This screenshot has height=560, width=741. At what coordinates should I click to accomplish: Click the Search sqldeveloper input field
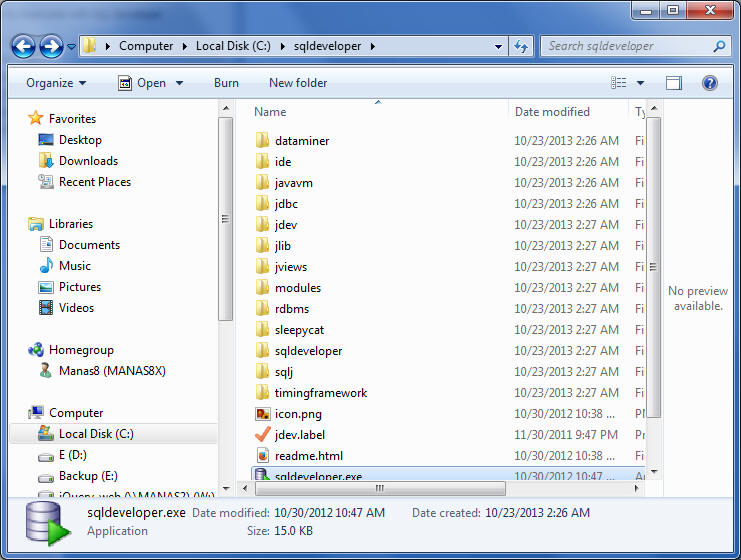tap(626, 46)
